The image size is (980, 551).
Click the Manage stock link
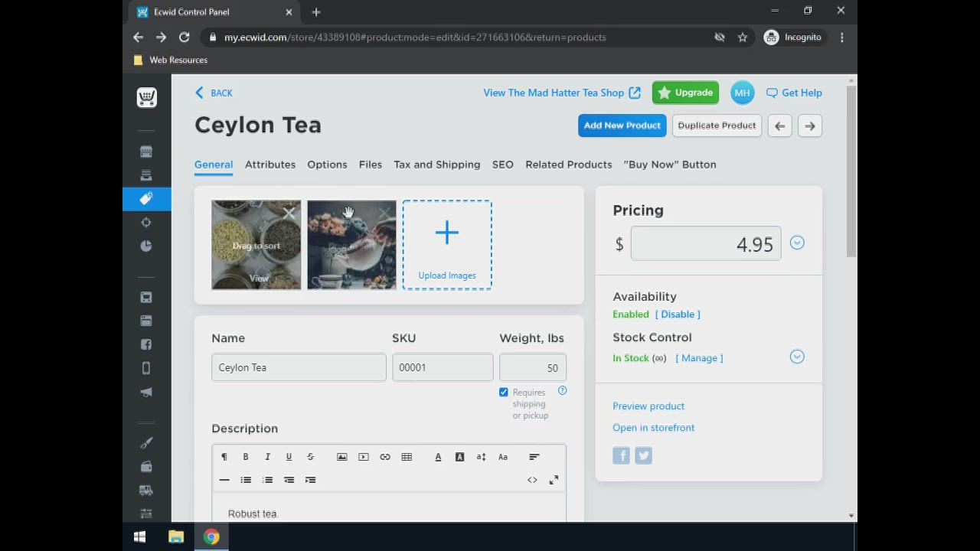pos(699,358)
